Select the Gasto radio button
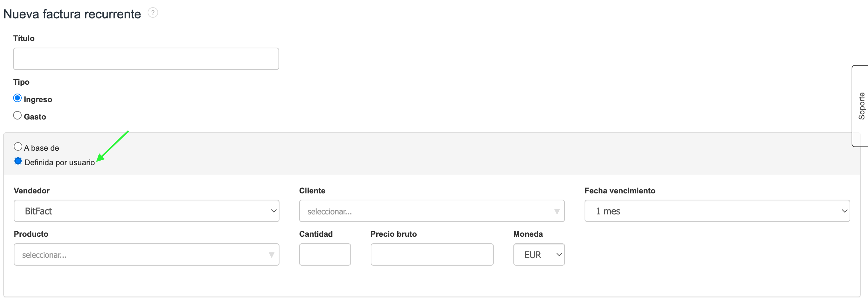The width and height of the screenshot is (868, 308). click(17, 115)
